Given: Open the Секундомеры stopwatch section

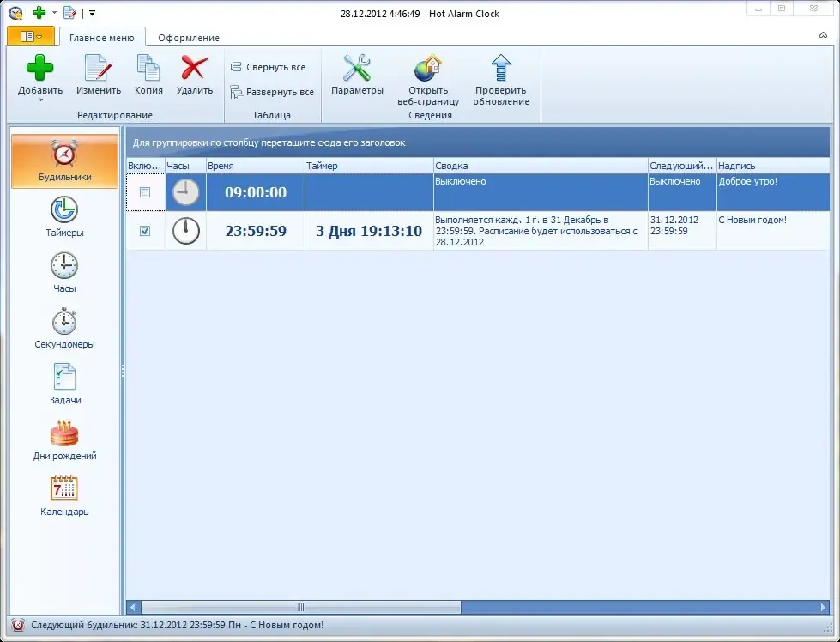Looking at the screenshot, I should click(x=64, y=328).
